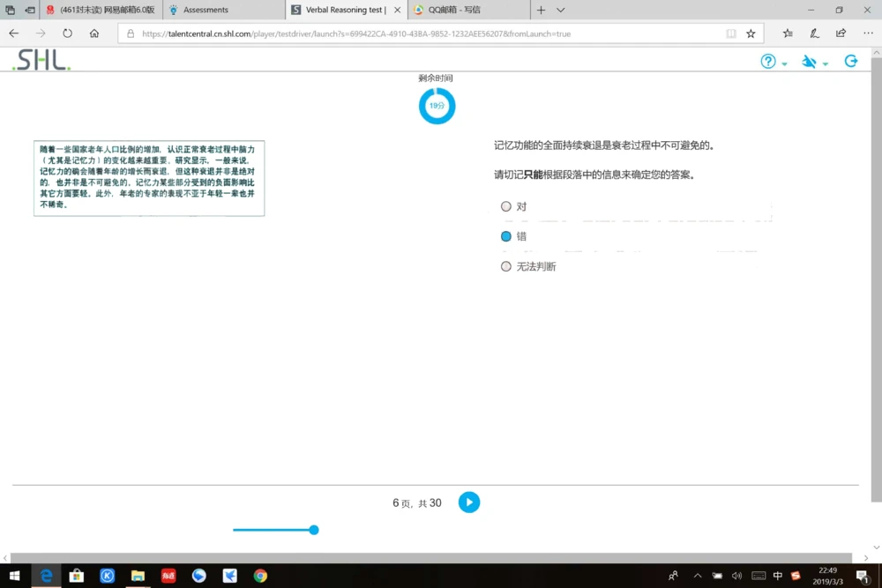The height and width of the screenshot is (588, 882).
Task: Click the .SHL logo
Action: [39, 62]
